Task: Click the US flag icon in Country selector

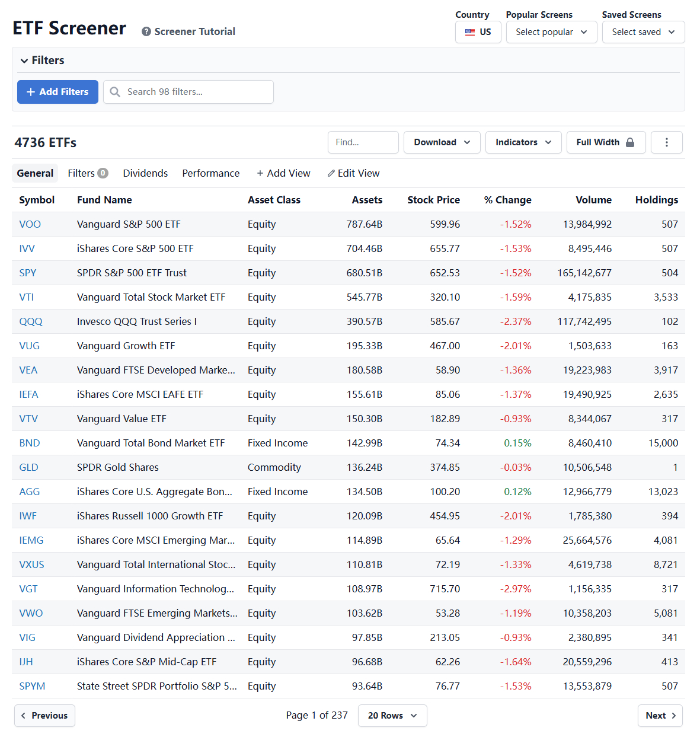Action: click(470, 32)
